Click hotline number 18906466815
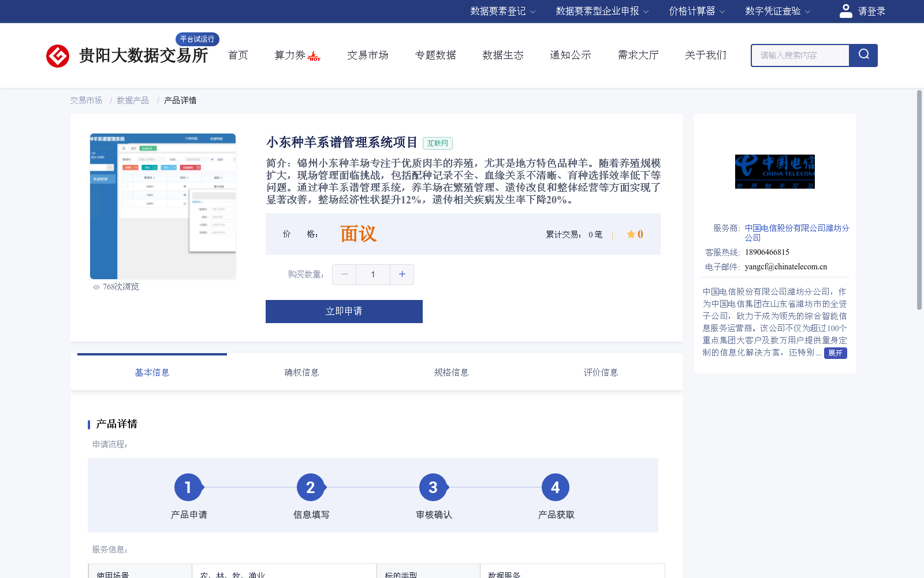 click(767, 253)
